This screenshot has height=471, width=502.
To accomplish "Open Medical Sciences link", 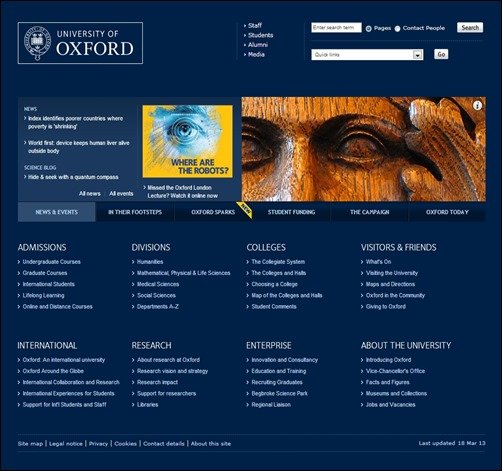I will point(158,284).
